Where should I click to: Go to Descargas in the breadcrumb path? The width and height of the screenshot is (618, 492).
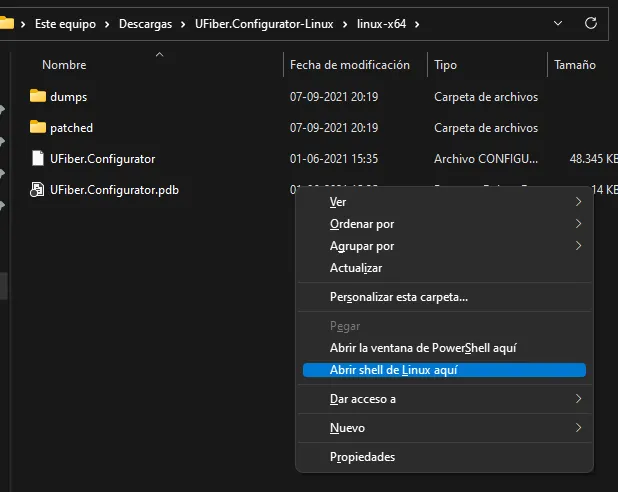(x=145, y=24)
